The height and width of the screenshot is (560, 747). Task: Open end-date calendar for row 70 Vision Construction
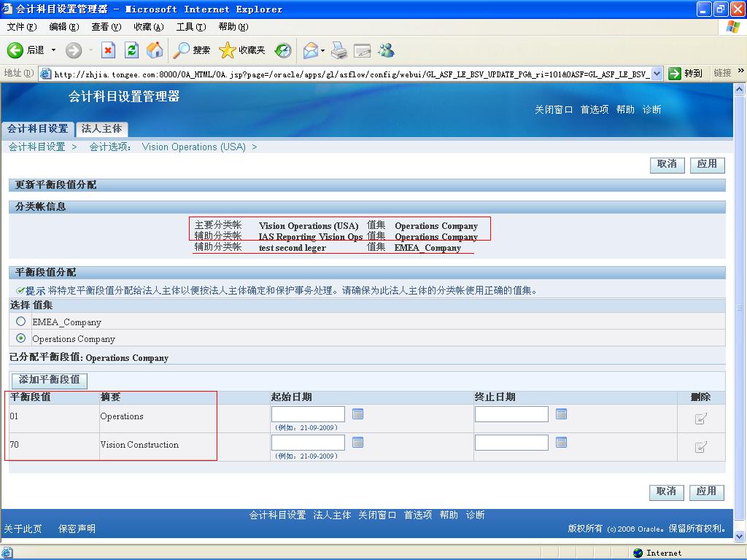coord(561,443)
